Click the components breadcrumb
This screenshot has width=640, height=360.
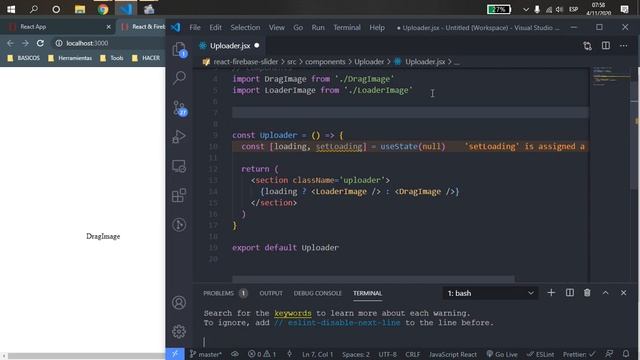click(x=325, y=62)
